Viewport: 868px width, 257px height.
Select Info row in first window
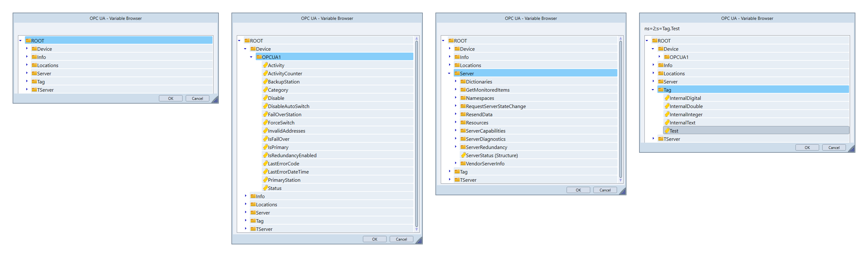pyautogui.click(x=122, y=57)
